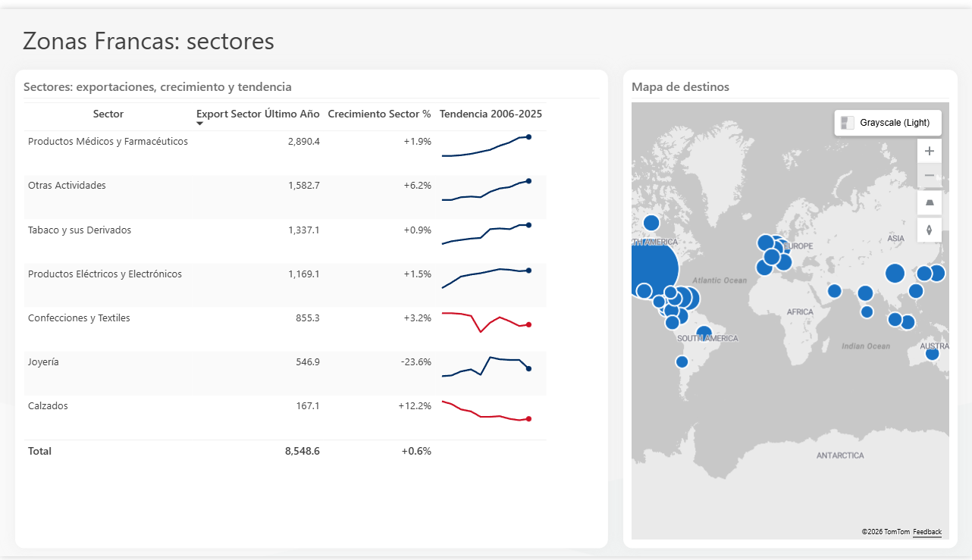972x560 pixels.
Task: Click the Joyería trend sparkline
Action: click(x=486, y=366)
